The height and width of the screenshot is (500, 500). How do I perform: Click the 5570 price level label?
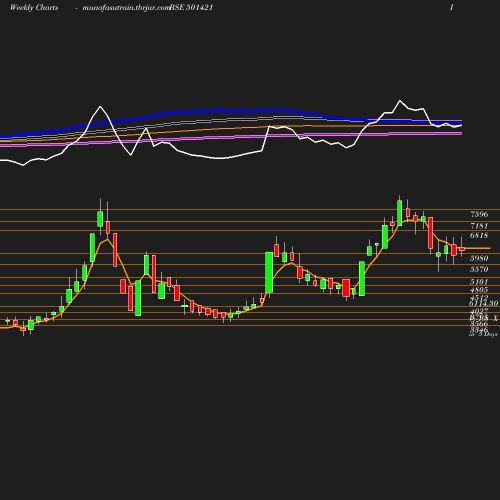tap(479, 269)
